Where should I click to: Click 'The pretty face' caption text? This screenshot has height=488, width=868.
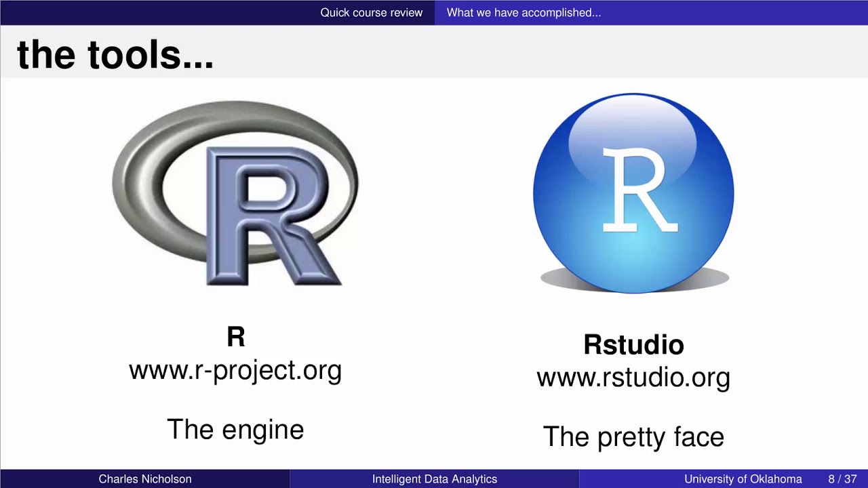tap(633, 437)
